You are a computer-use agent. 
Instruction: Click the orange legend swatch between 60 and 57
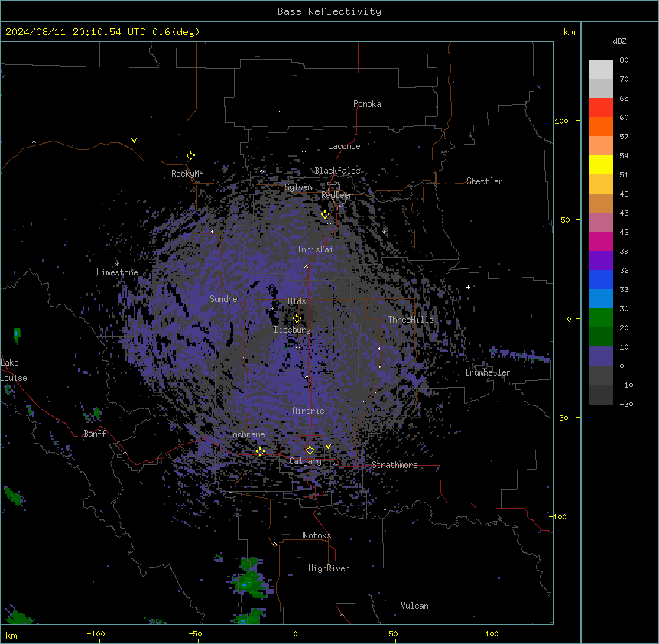pos(601,126)
